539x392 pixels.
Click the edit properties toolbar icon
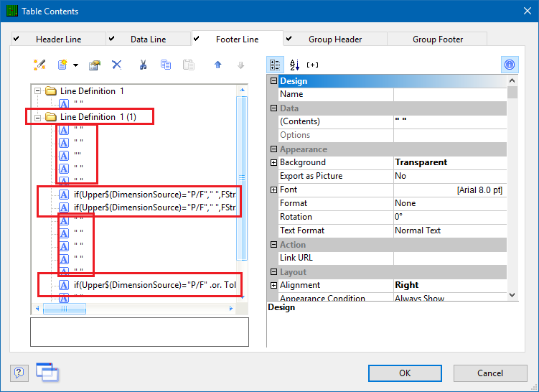(95, 65)
